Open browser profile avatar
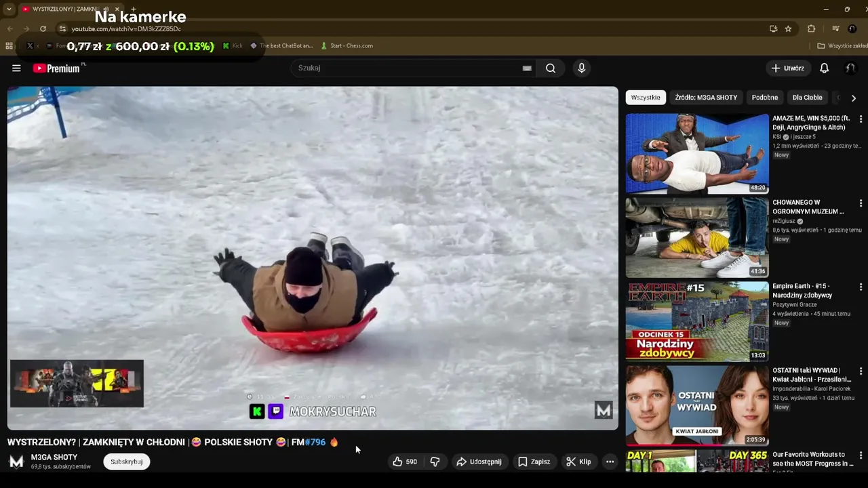This screenshot has height=488, width=868. (x=852, y=28)
